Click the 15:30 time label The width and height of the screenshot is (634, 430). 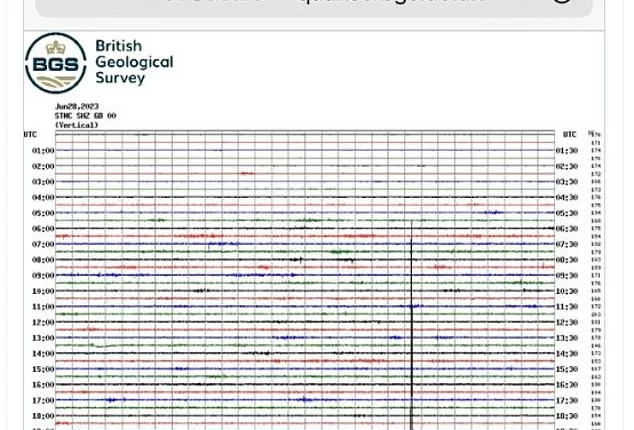click(567, 369)
